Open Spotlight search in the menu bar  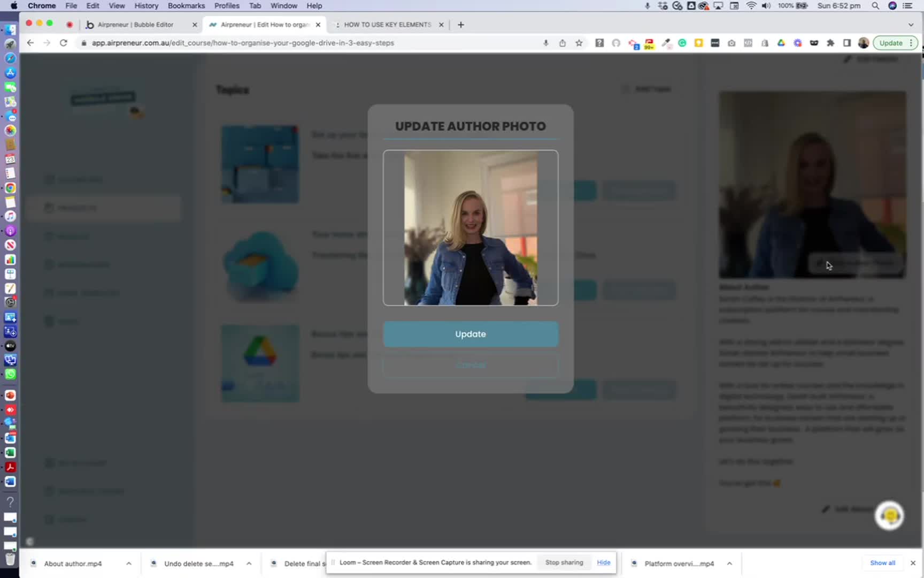coord(875,5)
